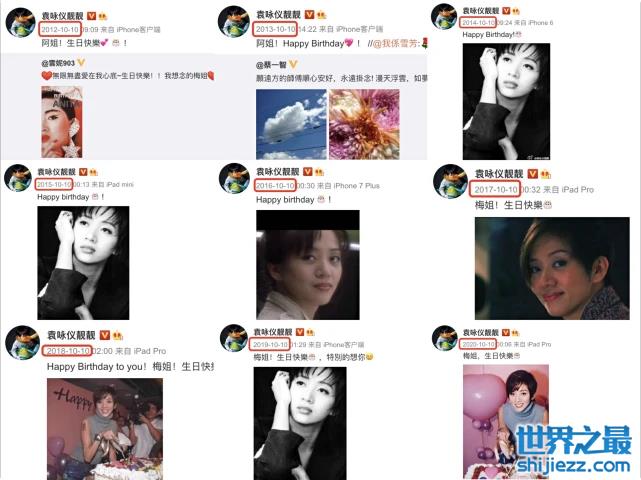Screen dimensions: 641x480
Task: Open the red Anita cover image thumbnail
Action: tap(62, 122)
